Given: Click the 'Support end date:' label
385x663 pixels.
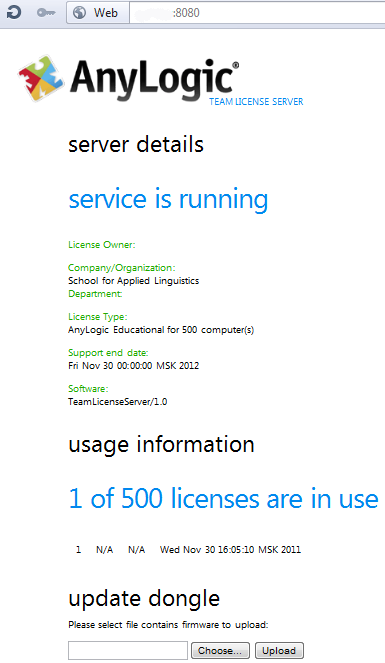Looking at the screenshot, I should [x=108, y=353].
